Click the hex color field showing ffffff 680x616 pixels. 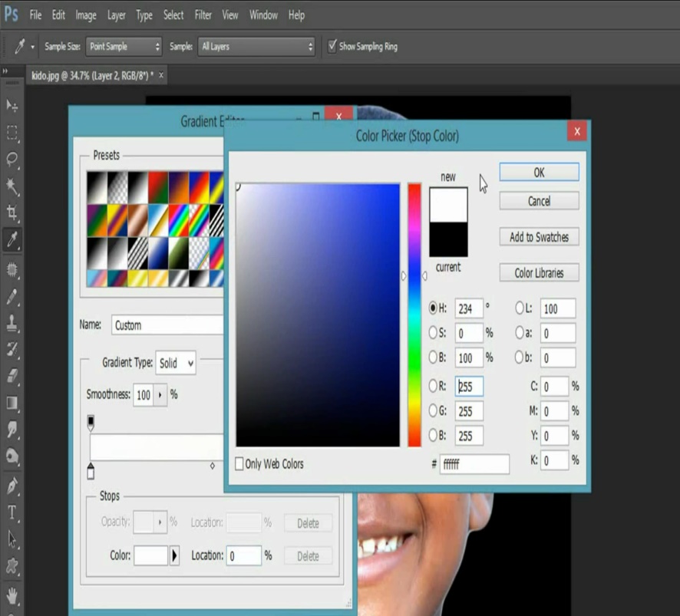[x=474, y=464]
